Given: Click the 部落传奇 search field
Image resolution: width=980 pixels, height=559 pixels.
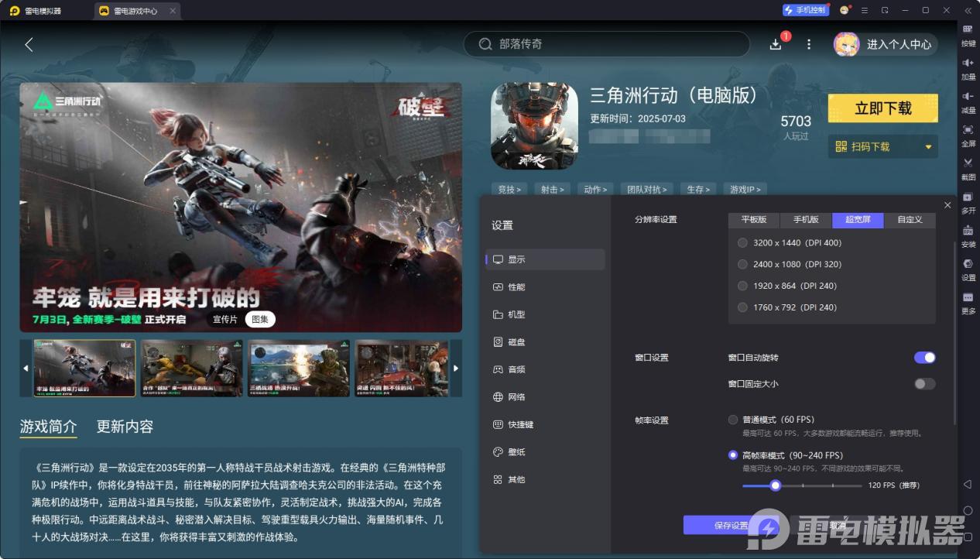Looking at the screenshot, I should click(x=606, y=44).
